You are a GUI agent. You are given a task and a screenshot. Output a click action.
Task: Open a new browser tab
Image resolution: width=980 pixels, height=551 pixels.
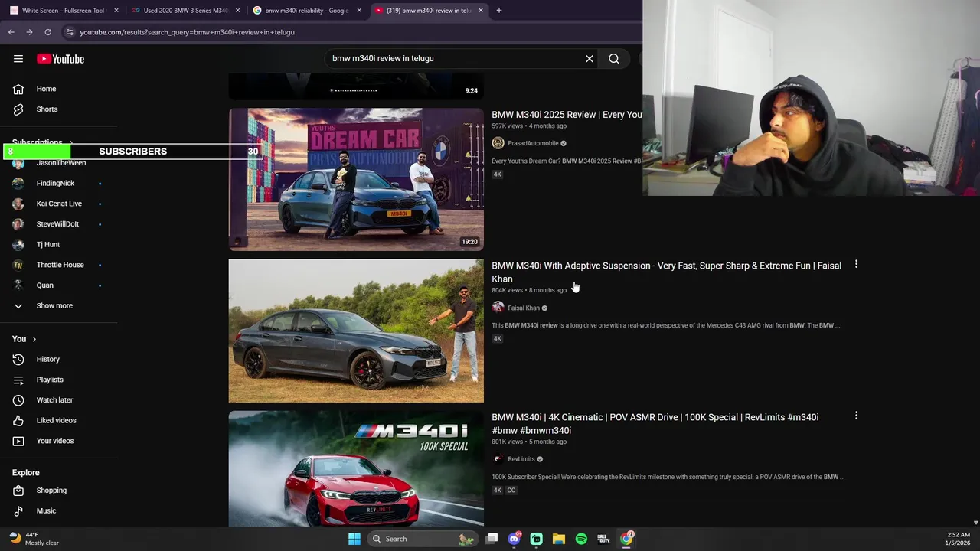(x=499, y=11)
